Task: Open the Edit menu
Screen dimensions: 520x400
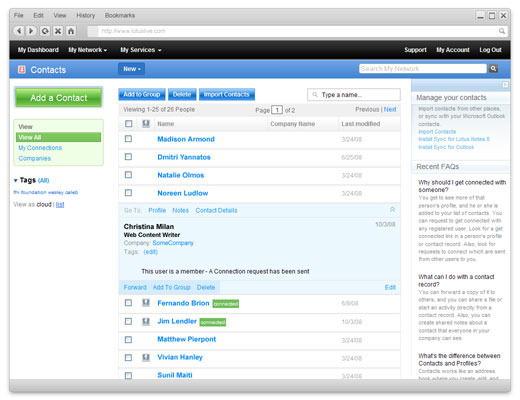Action: click(x=38, y=15)
